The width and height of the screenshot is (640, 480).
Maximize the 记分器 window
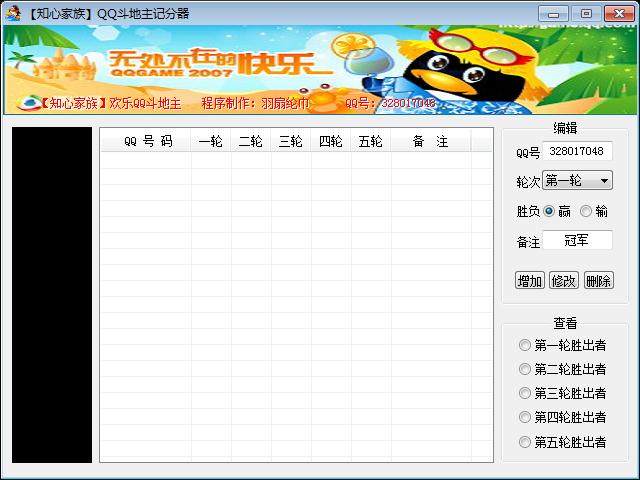coord(586,14)
